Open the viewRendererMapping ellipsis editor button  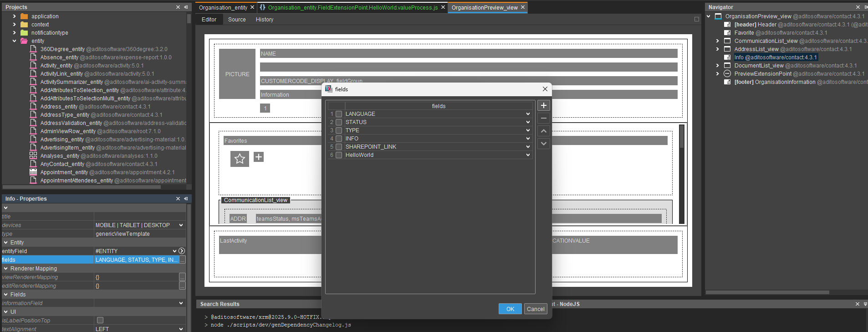coord(182,277)
